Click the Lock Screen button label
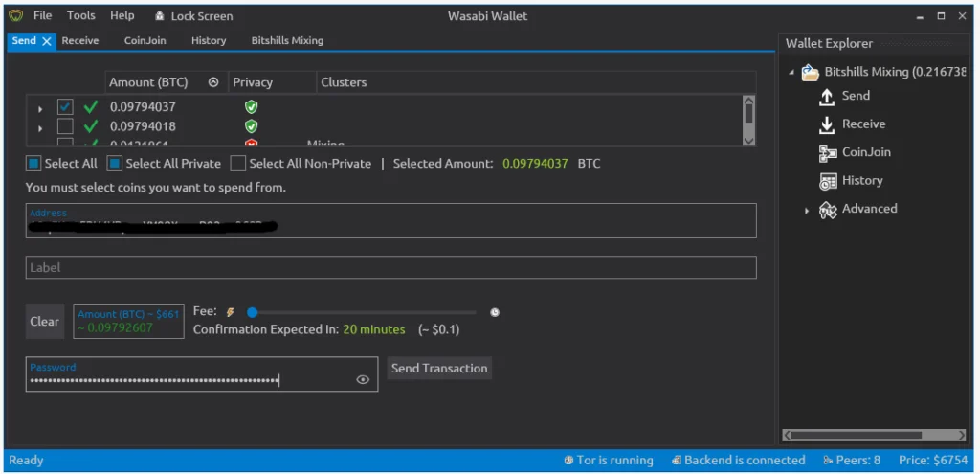980x474 pixels. (202, 16)
